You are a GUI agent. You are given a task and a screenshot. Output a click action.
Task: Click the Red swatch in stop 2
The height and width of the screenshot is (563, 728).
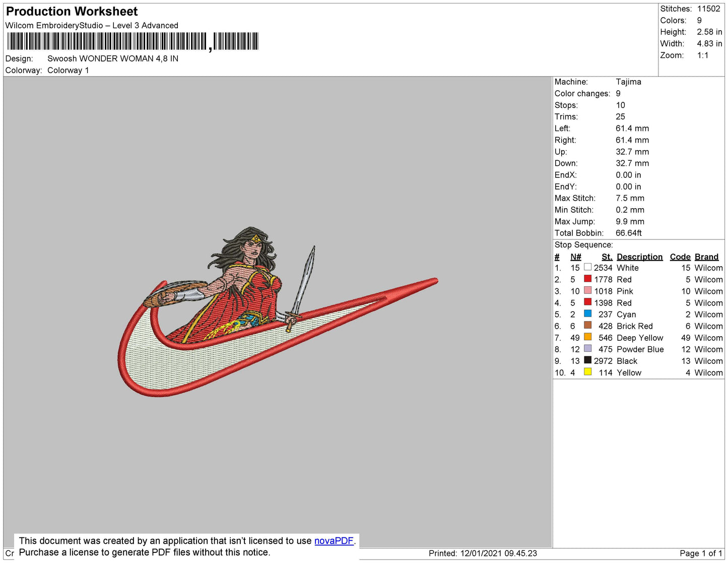click(x=587, y=279)
